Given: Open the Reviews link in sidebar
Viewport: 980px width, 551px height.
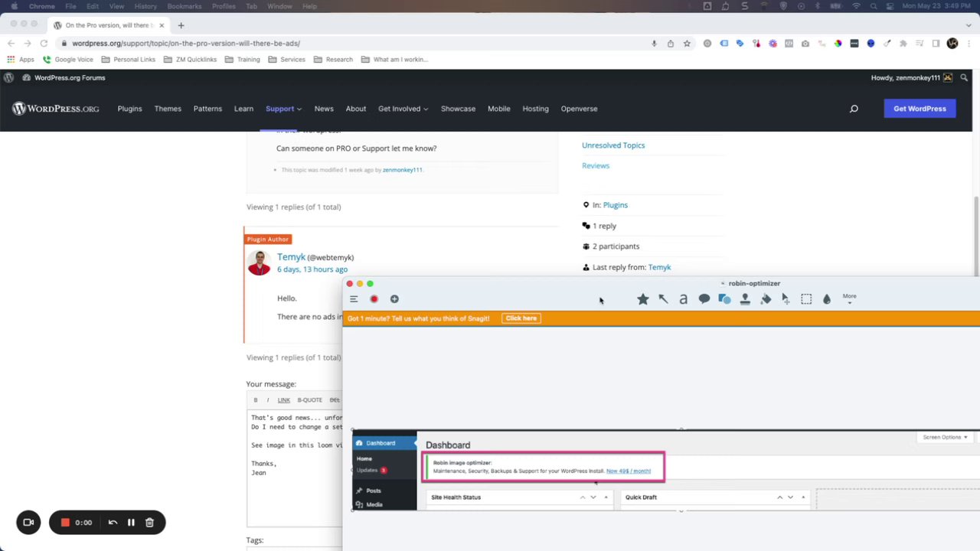Looking at the screenshot, I should coord(596,165).
